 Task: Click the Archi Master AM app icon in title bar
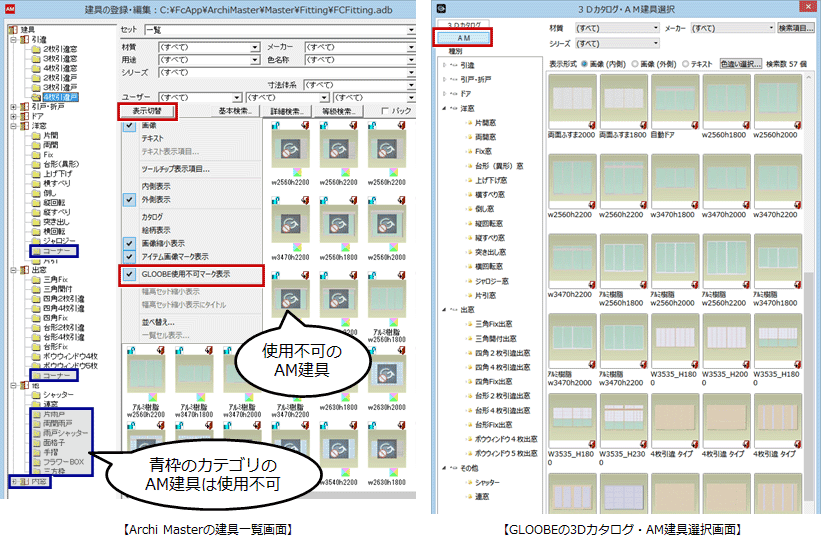pos(9,9)
